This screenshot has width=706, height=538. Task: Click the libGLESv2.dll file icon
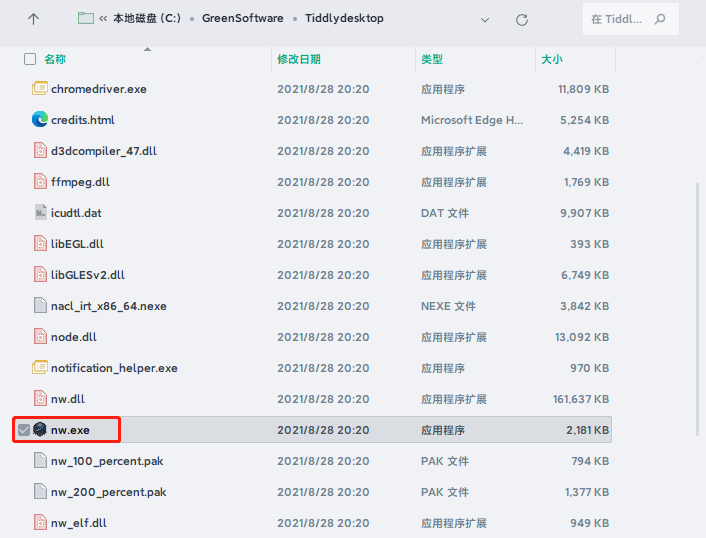[x=40, y=275]
